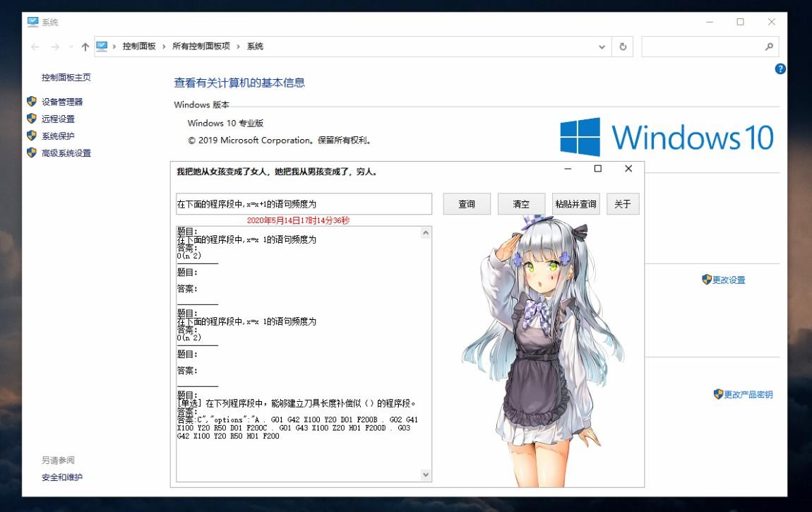Close the System window
812x512 pixels.
[772, 22]
